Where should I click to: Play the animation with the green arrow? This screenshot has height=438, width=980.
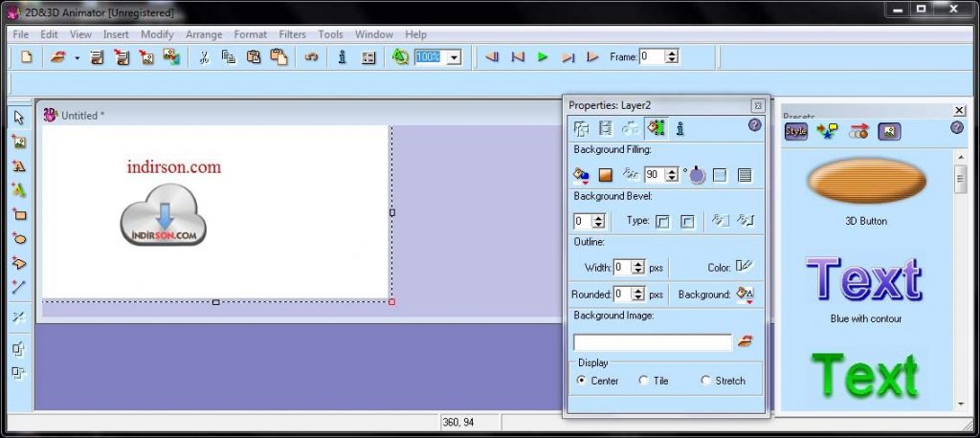point(543,56)
